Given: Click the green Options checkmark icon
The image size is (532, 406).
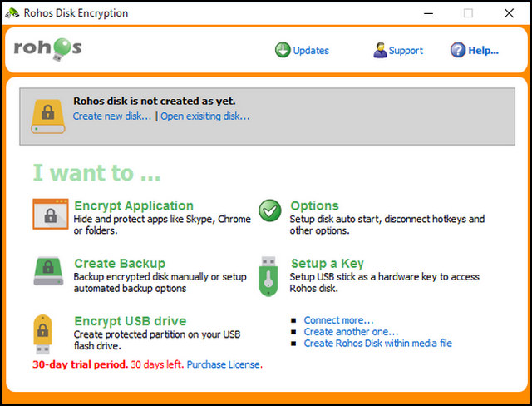Looking at the screenshot, I should tap(270, 210).
